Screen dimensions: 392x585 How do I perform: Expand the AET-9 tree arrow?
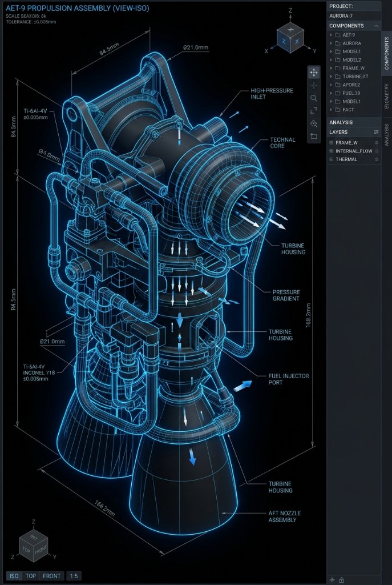click(331, 35)
